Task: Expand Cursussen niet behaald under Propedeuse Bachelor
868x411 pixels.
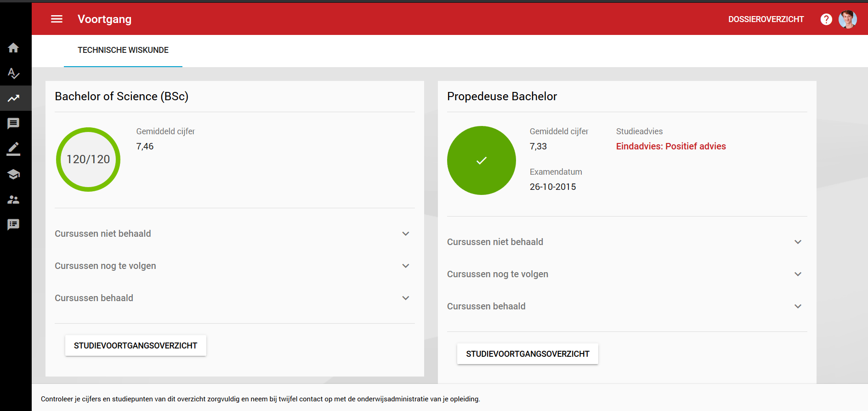Action: pos(627,242)
